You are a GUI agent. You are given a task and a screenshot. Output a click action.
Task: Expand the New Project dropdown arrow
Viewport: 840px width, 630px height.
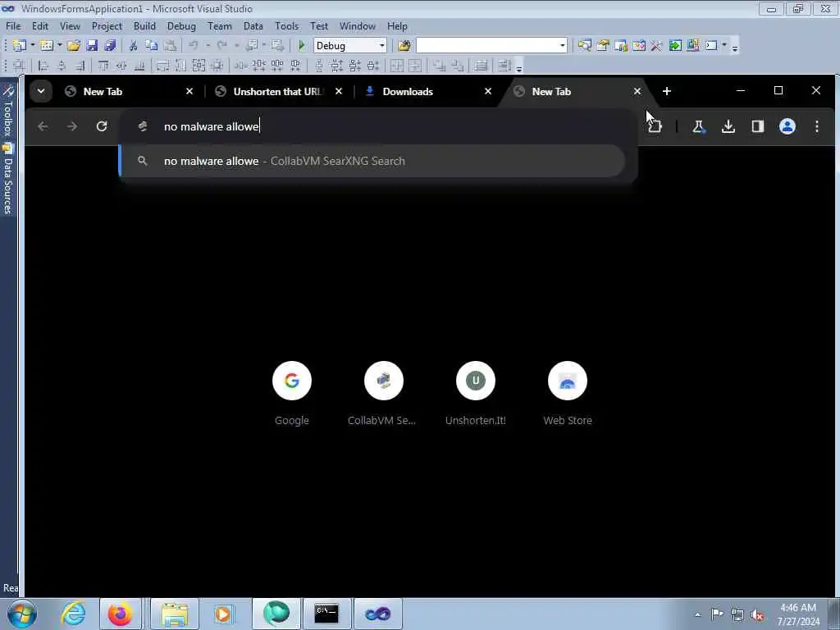(33, 46)
